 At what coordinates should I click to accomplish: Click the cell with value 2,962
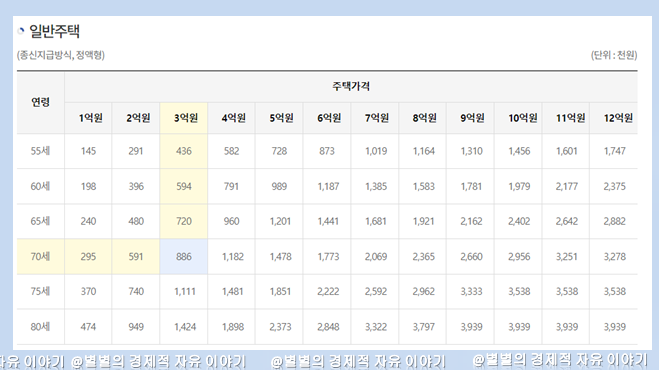(x=422, y=291)
